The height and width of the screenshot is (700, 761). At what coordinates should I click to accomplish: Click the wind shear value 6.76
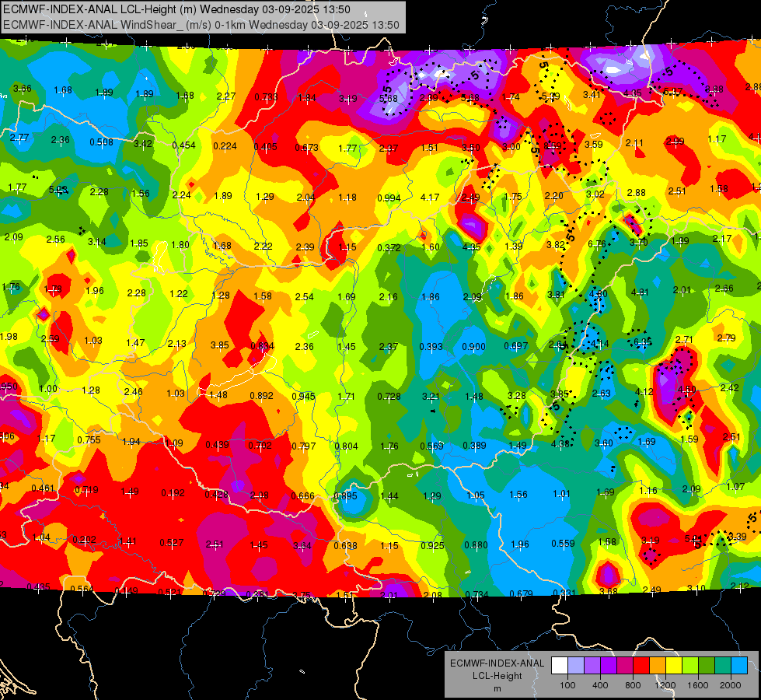coord(596,244)
